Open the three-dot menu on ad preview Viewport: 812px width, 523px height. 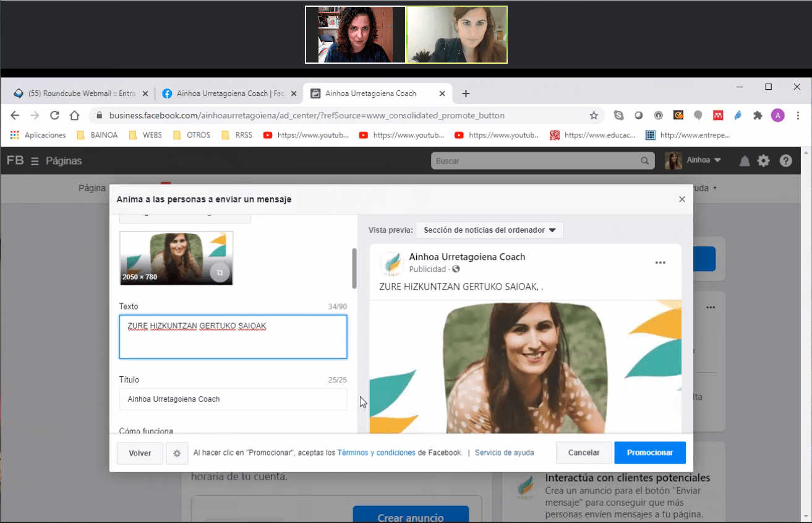pos(660,263)
